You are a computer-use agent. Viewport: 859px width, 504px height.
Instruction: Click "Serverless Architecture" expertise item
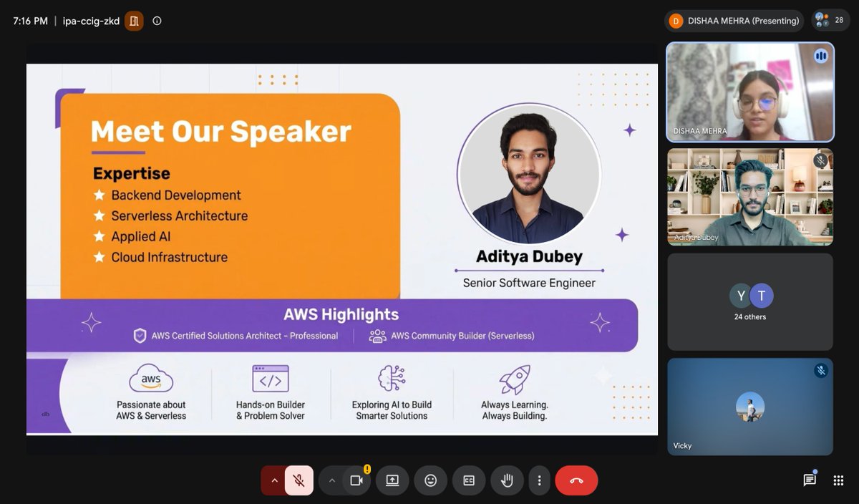click(x=179, y=215)
